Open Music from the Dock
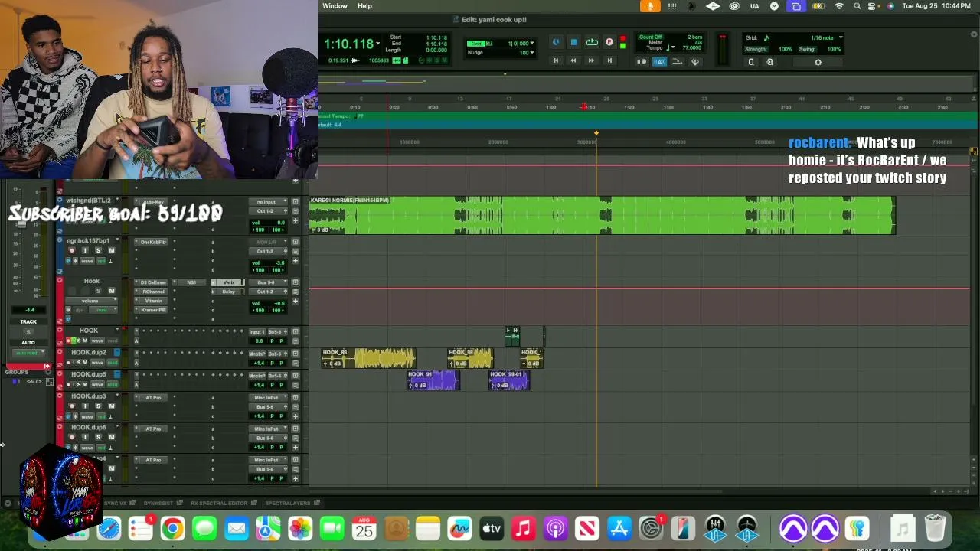980x551 pixels. pos(524,528)
